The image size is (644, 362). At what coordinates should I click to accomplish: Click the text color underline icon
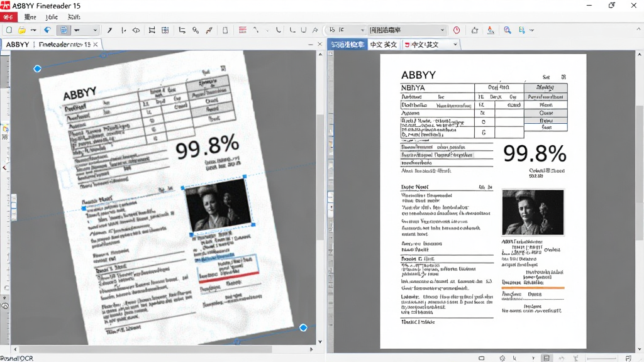(x=491, y=30)
